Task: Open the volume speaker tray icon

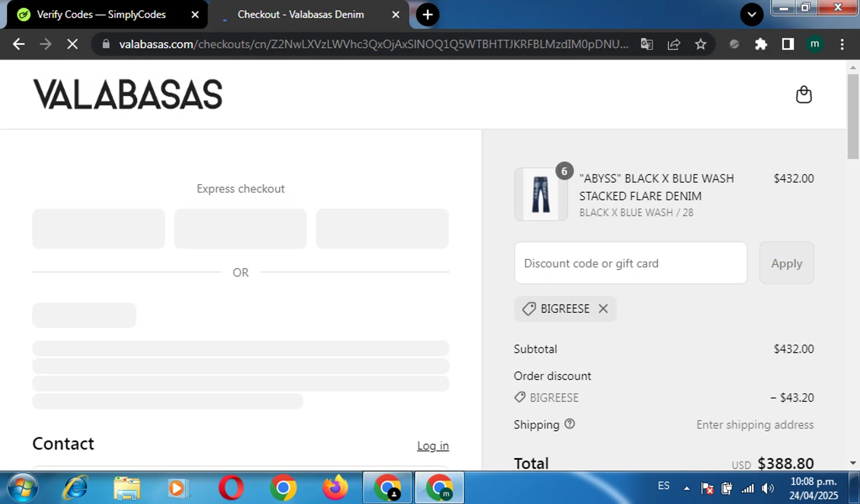Action: [x=768, y=489]
